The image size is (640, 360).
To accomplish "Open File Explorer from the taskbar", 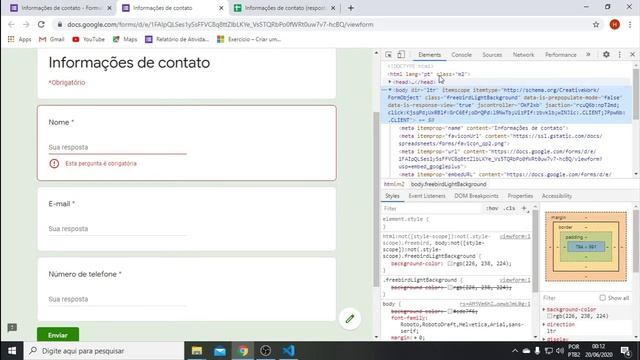I will click(x=197, y=351).
